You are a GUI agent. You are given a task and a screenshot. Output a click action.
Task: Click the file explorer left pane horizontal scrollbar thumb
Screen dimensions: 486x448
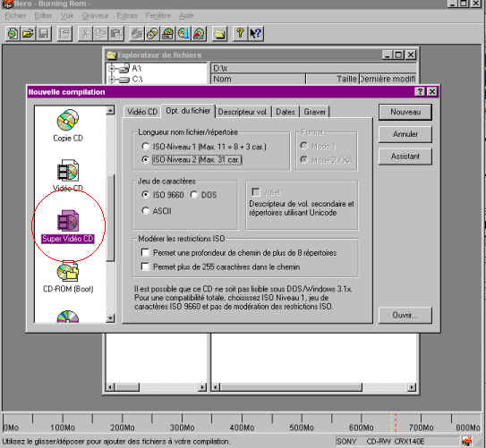tap(127, 387)
